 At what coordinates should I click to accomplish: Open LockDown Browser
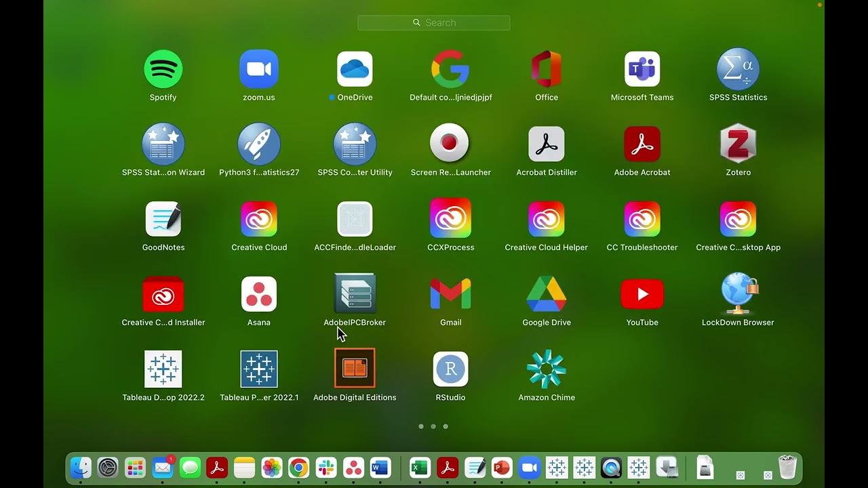[x=738, y=294]
